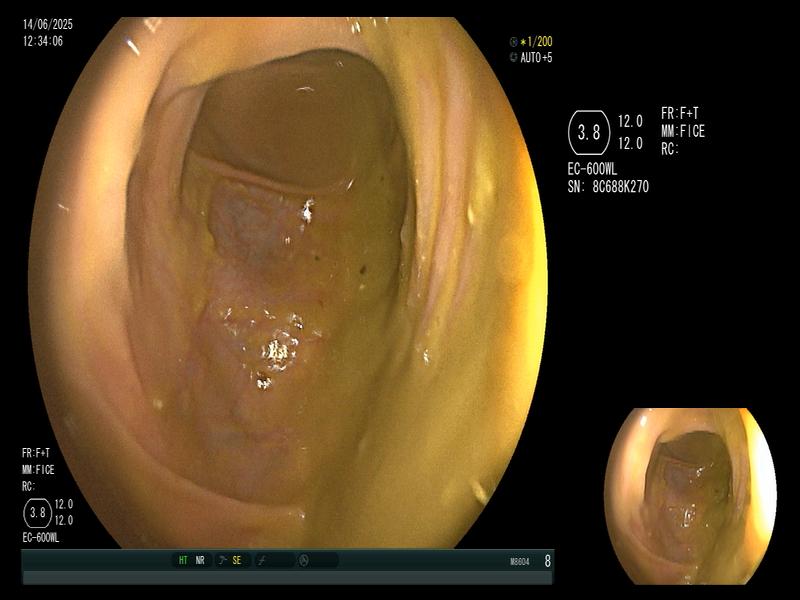Image resolution: width=800 pixels, height=600 pixels.
Task: Click upper 12.0 value next to serial panel badge
Action: (631, 121)
